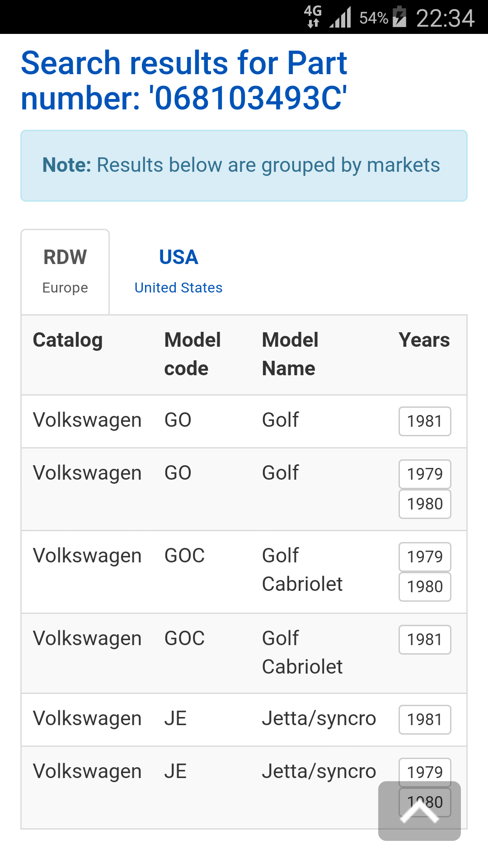
Task: Open the 1981 year for Golf Cabriolet
Action: 424,640
